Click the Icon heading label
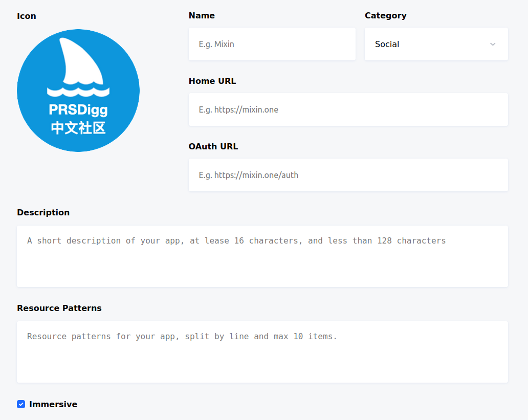Viewport: 528px width, 420px height. tap(27, 16)
